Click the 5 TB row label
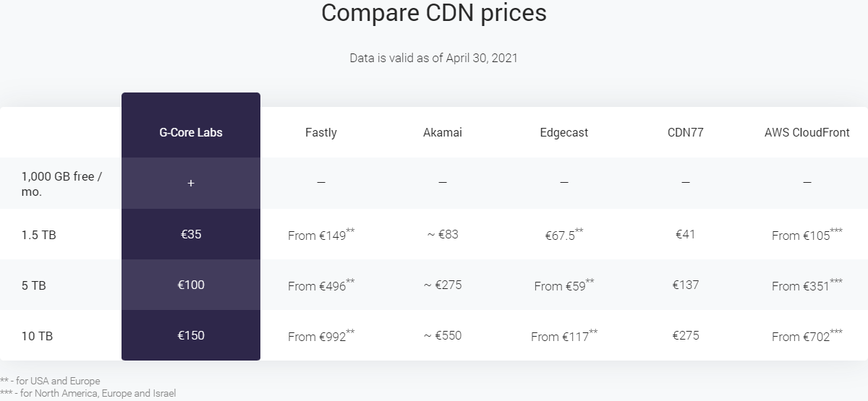Image resolution: width=868 pixels, height=401 pixels. point(34,285)
